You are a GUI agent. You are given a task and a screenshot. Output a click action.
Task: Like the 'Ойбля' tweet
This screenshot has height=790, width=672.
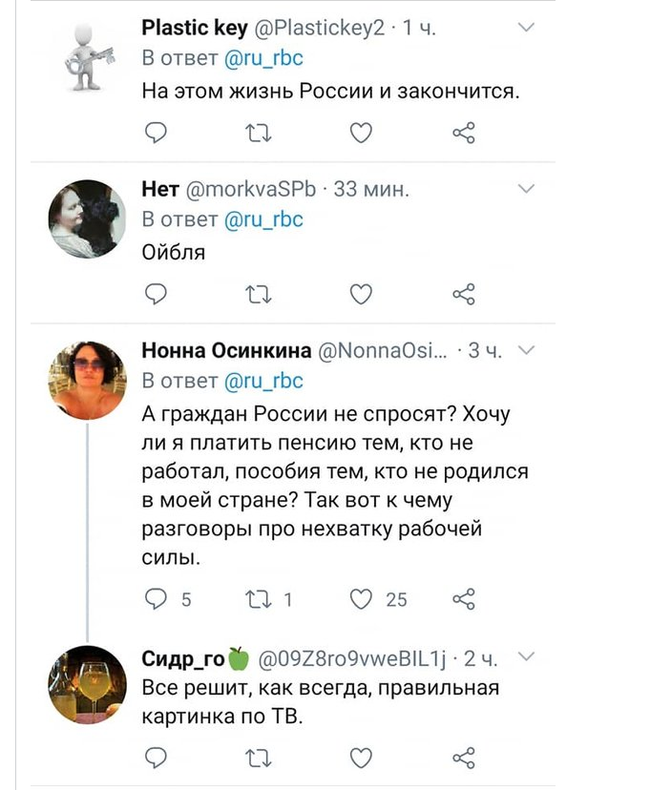[361, 294]
